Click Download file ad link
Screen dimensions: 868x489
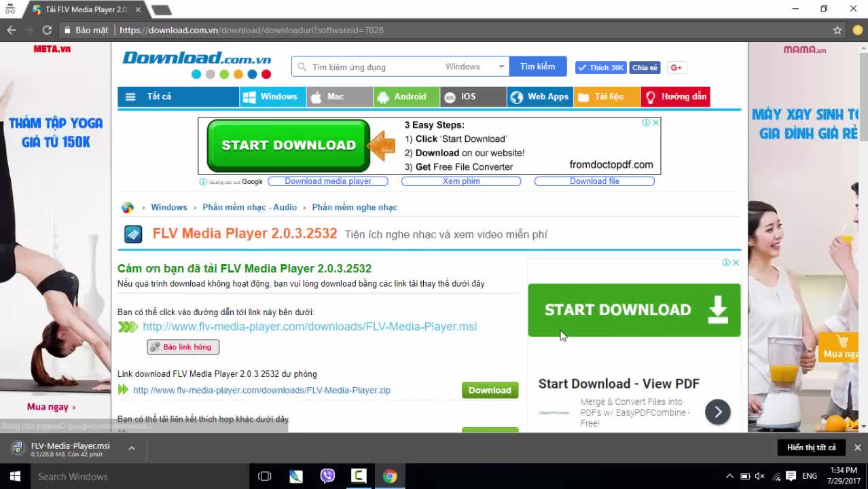coord(594,181)
